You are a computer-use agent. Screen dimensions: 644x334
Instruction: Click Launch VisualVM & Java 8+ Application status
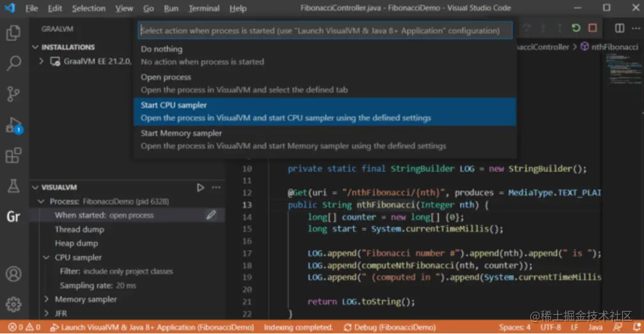(x=152, y=327)
